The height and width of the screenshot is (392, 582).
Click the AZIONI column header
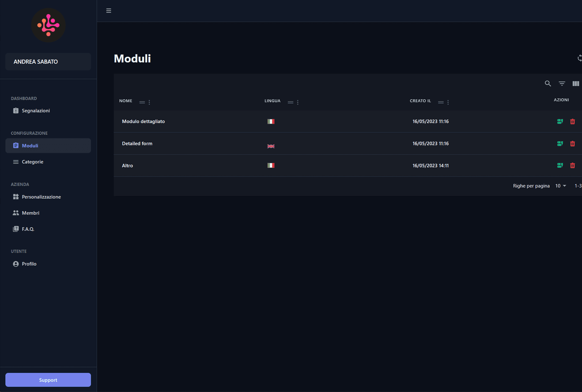[x=561, y=100]
